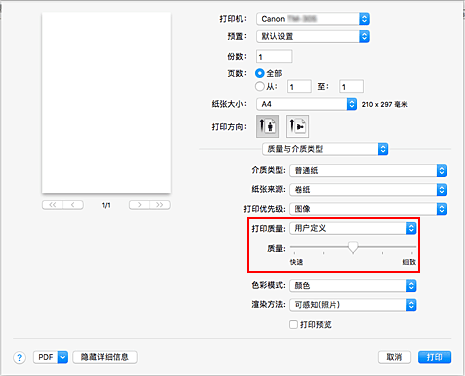Click the 份数 copies input field

coord(274,56)
